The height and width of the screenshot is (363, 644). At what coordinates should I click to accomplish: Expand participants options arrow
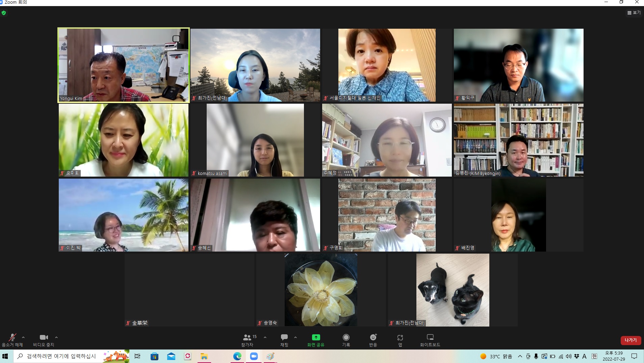(x=265, y=337)
